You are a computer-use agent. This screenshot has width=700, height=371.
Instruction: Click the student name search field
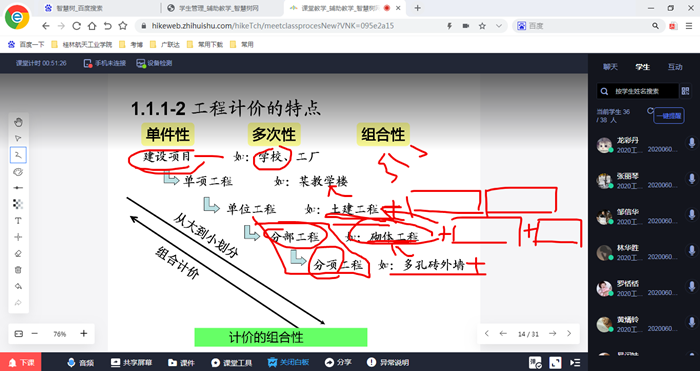click(638, 91)
